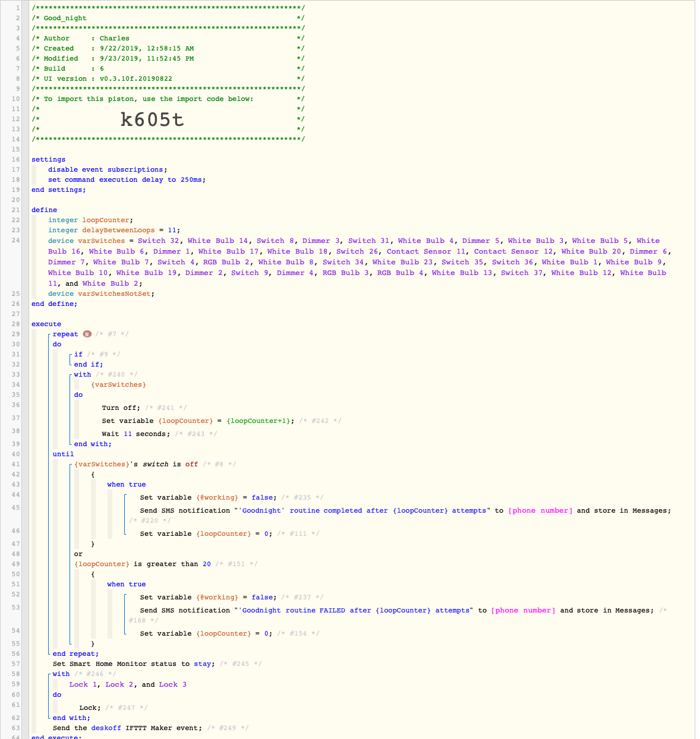Click 'Set Smart Home Monitor status to stay;'
Image resolution: width=700 pixels, height=739 pixels.
tap(134, 664)
